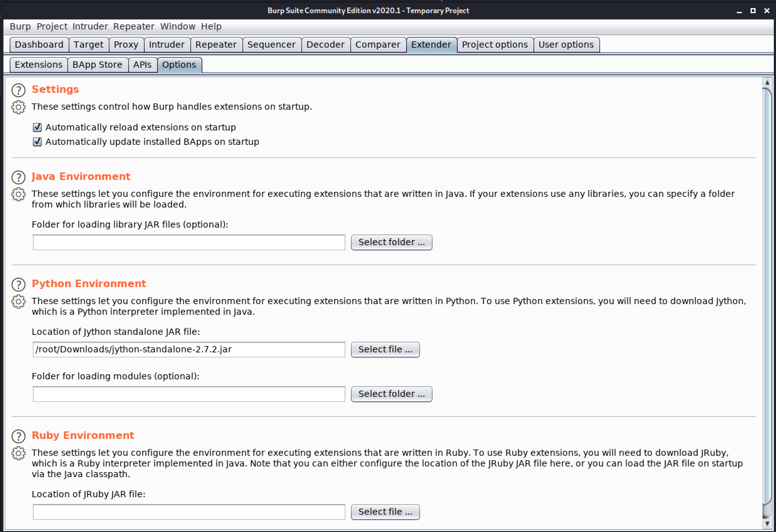The width and height of the screenshot is (776, 532).
Task: Select the Extender tab
Action: [431, 45]
